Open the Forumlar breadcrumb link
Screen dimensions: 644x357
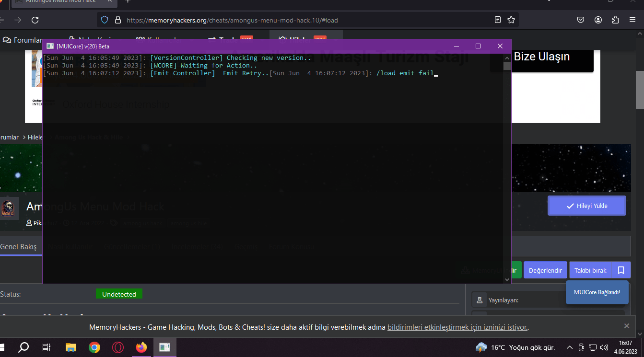coord(9,137)
